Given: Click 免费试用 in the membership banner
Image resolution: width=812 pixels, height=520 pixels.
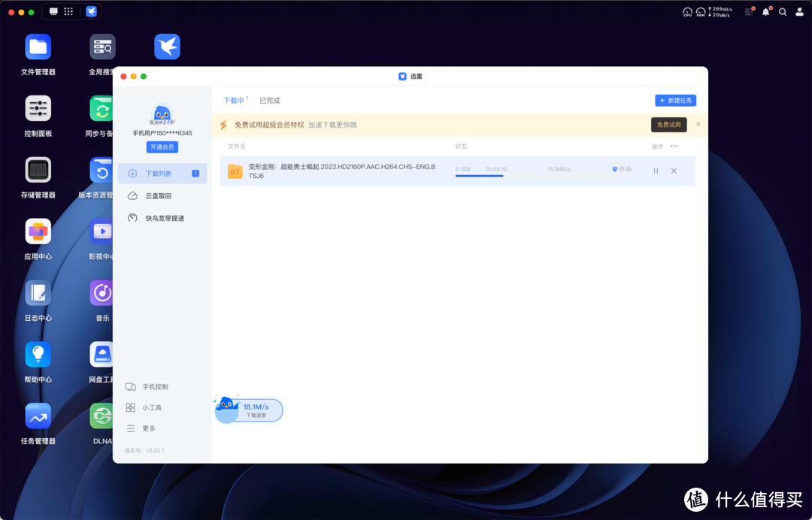Looking at the screenshot, I should 668,124.
